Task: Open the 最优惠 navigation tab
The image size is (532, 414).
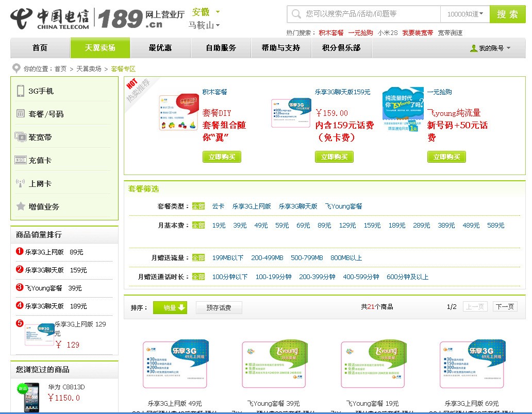Action: 160,48
